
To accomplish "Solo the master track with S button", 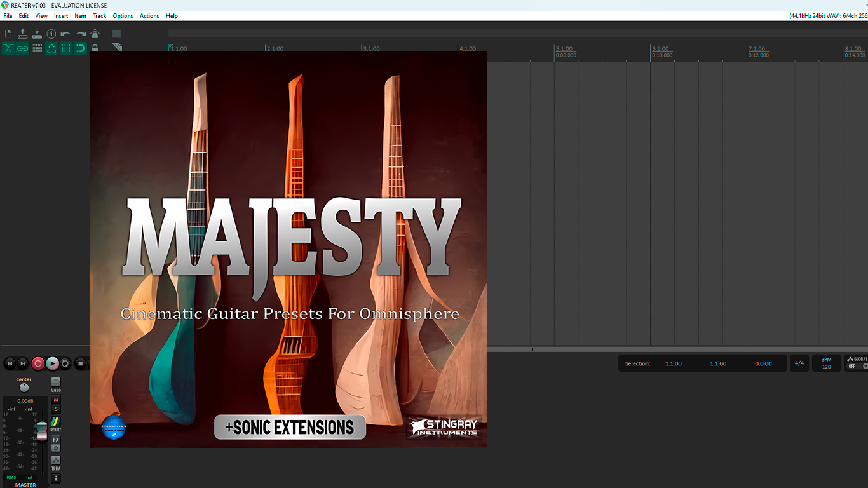I will coord(56,409).
